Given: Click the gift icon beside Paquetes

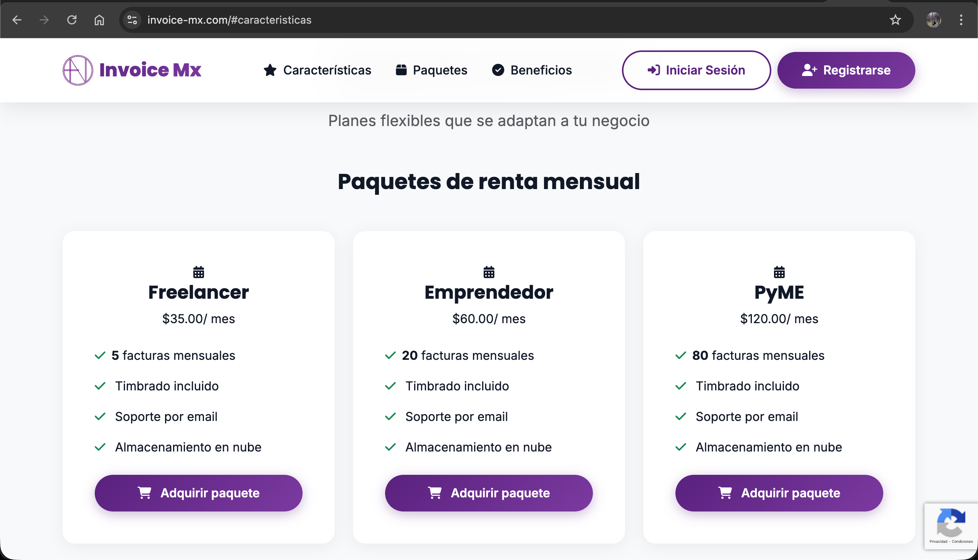Looking at the screenshot, I should pyautogui.click(x=401, y=70).
